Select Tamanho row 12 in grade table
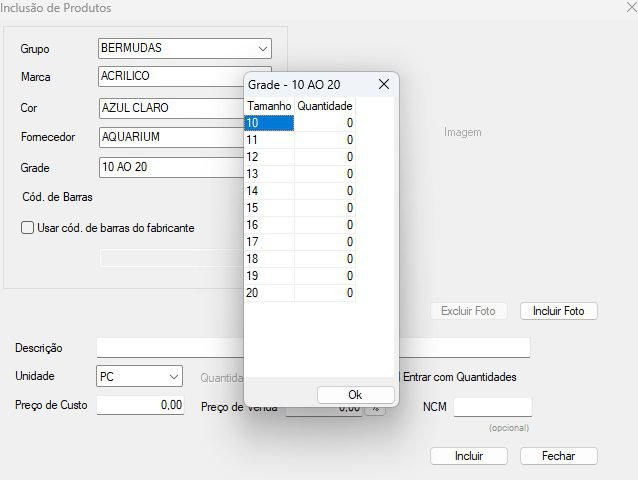638x480 pixels. [269, 157]
